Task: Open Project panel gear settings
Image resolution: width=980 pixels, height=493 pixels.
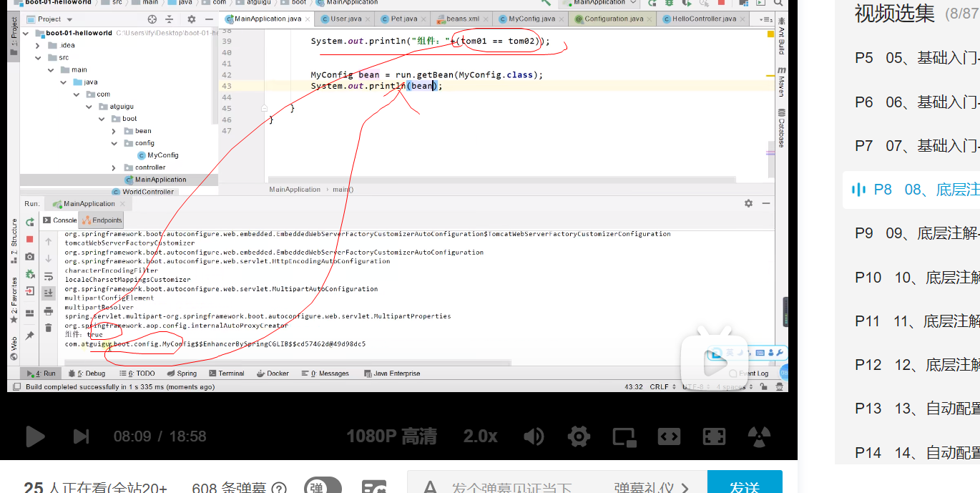Action: (192, 19)
